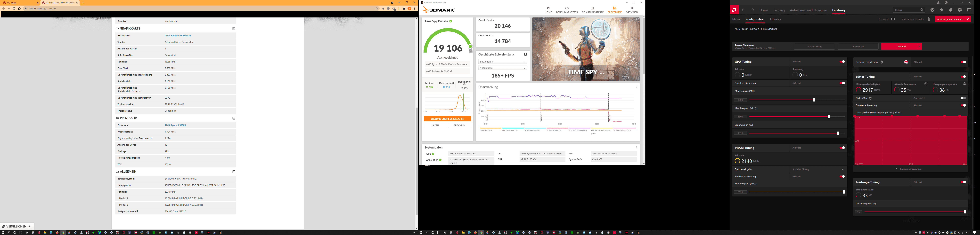The width and height of the screenshot is (980, 235).
Task: Open Speicherzeitgabe Schnelles Timing dropdown
Action: click(818, 169)
